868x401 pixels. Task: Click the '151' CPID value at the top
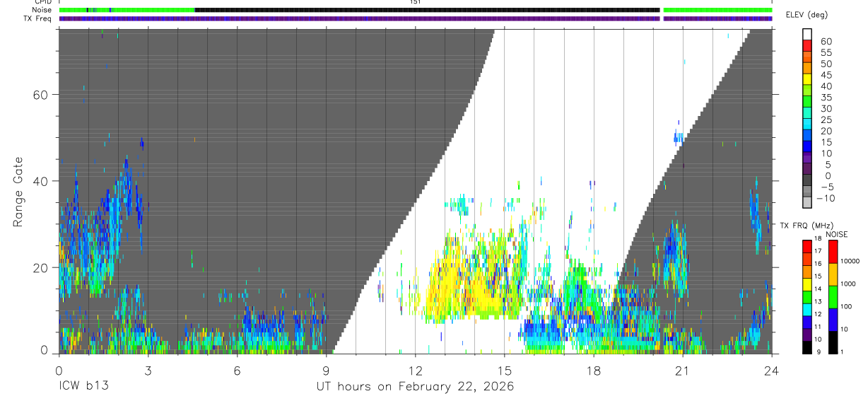coord(415,2)
